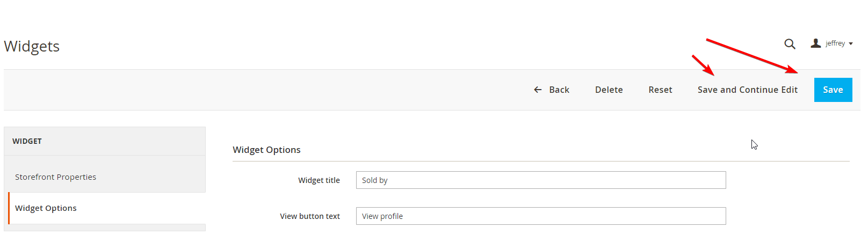Click the blue Save button
Image resolution: width=868 pixels, height=242 pixels.
click(x=833, y=90)
